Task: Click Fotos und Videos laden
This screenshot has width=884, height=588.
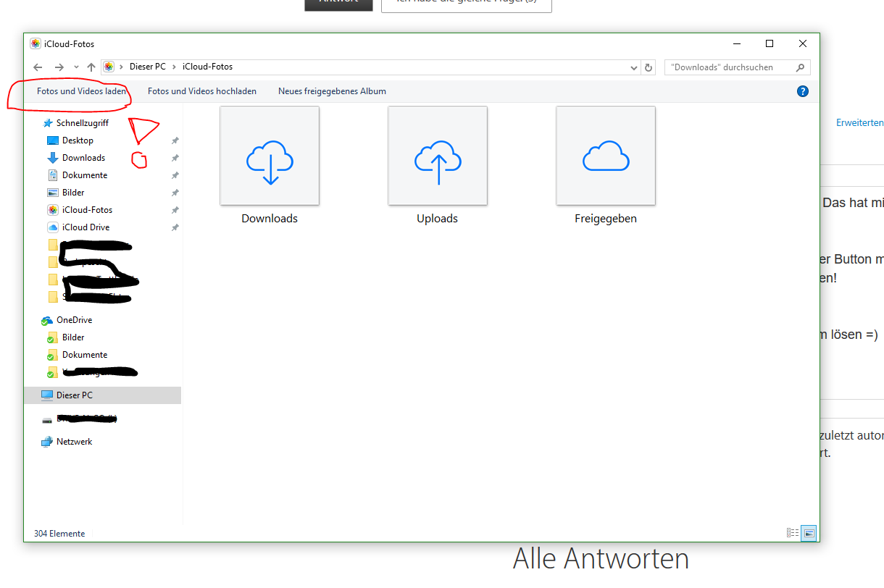Action: tap(82, 91)
